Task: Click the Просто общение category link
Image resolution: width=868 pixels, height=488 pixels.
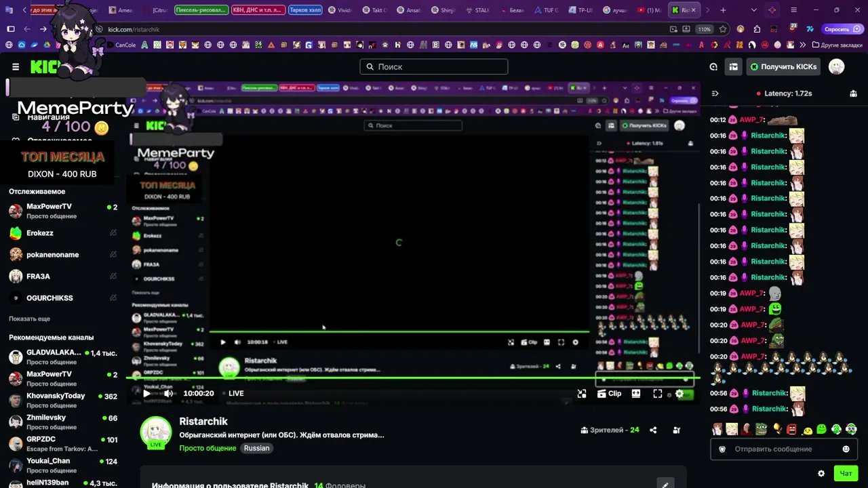Action: click(x=208, y=448)
